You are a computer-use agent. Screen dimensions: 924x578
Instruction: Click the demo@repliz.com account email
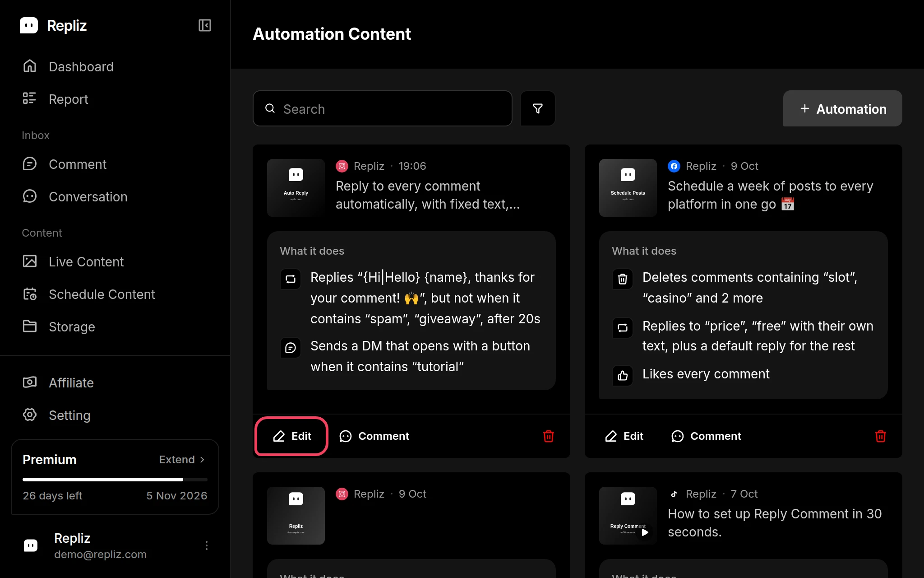tap(100, 555)
